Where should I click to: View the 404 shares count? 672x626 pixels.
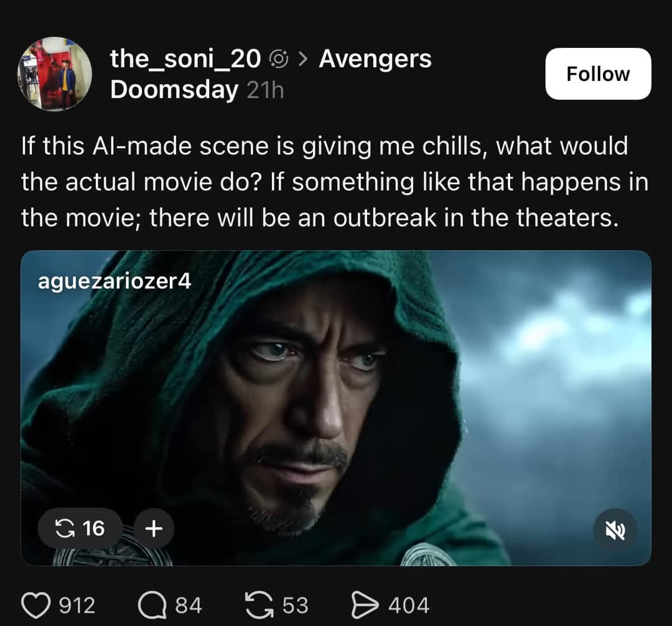coord(409,605)
